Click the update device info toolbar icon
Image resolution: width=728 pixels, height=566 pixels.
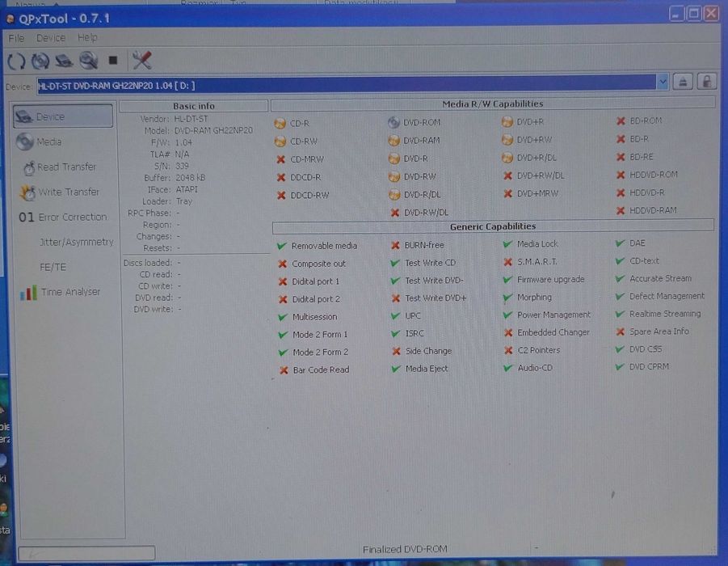click(x=40, y=61)
